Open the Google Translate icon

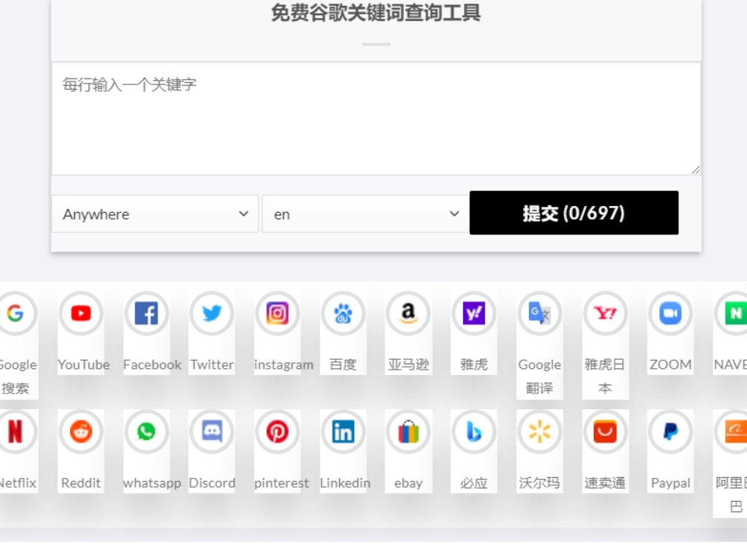(539, 314)
